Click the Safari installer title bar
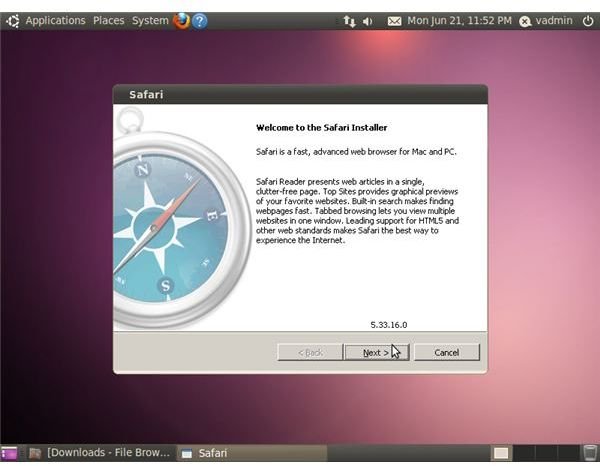600x466 pixels. click(300, 95)
